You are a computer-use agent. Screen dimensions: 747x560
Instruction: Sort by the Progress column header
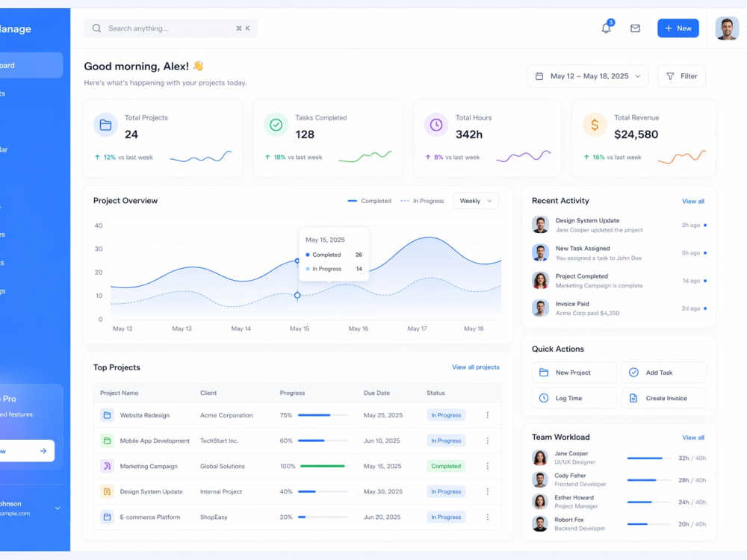coord(292,393)
